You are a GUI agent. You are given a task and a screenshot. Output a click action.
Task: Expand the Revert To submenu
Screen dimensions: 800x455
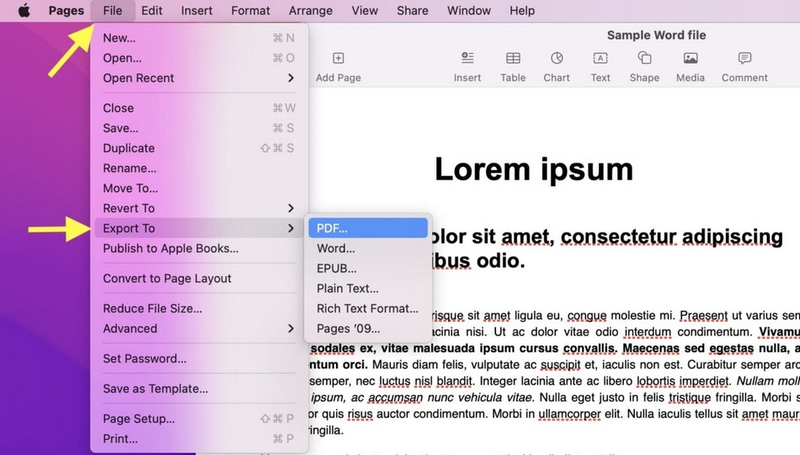point(199,208)
